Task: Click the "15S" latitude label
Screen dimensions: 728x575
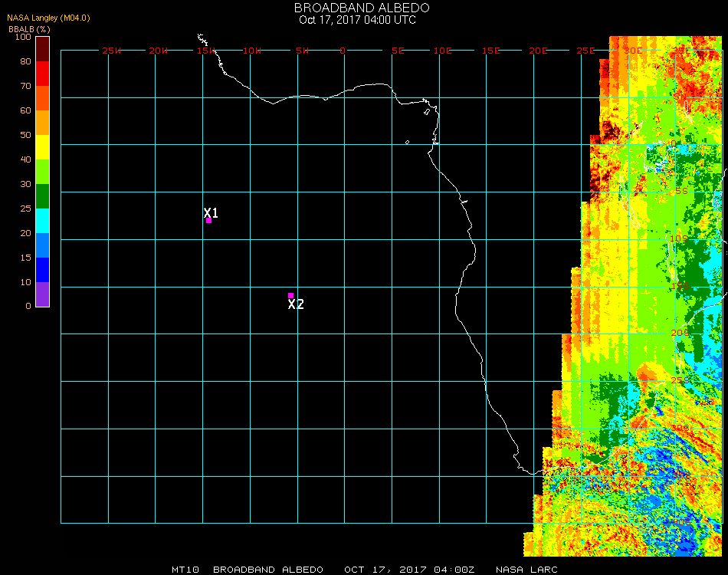Action: pos(680,286)
